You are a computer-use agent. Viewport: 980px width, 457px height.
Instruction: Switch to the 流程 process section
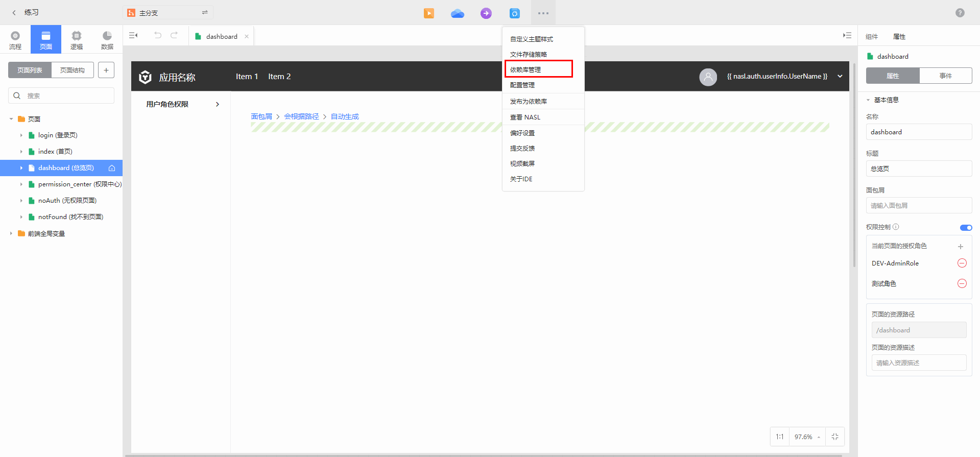point(15,40)
